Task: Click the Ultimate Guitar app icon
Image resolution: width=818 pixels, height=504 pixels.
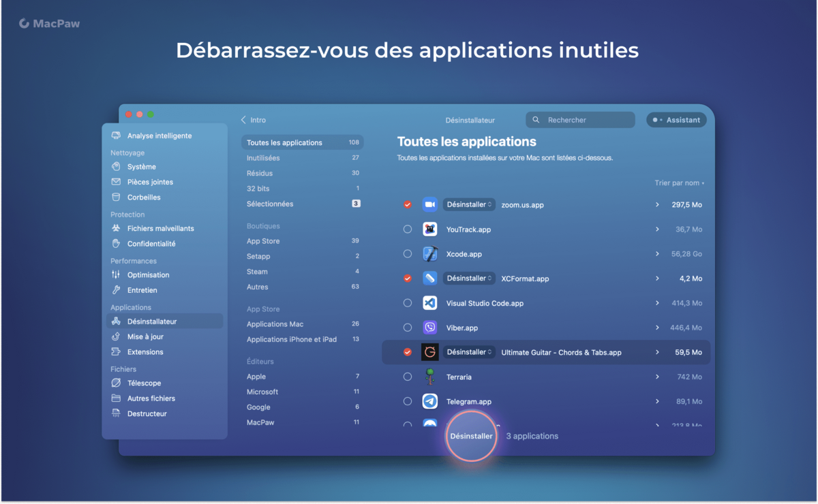Action: [429, 352]
